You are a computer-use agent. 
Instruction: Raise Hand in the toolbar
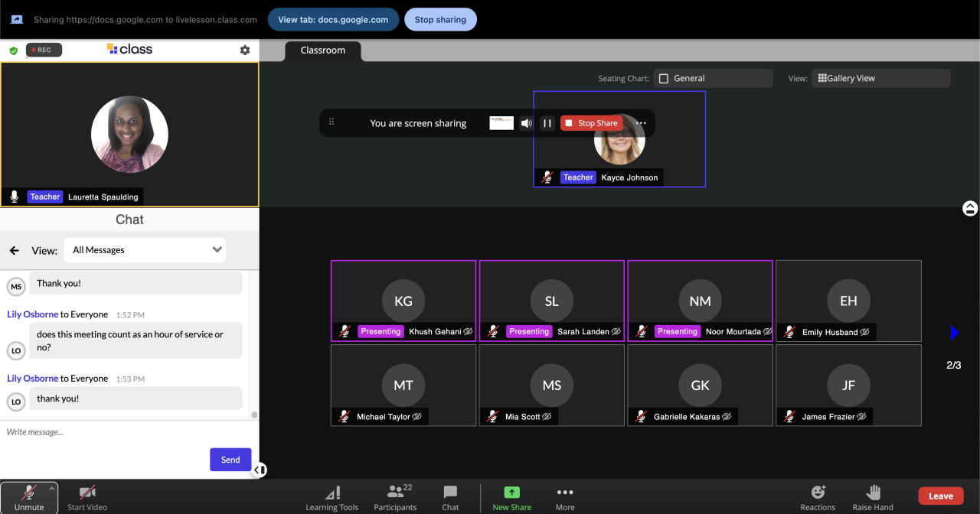[x=873, y=498]
